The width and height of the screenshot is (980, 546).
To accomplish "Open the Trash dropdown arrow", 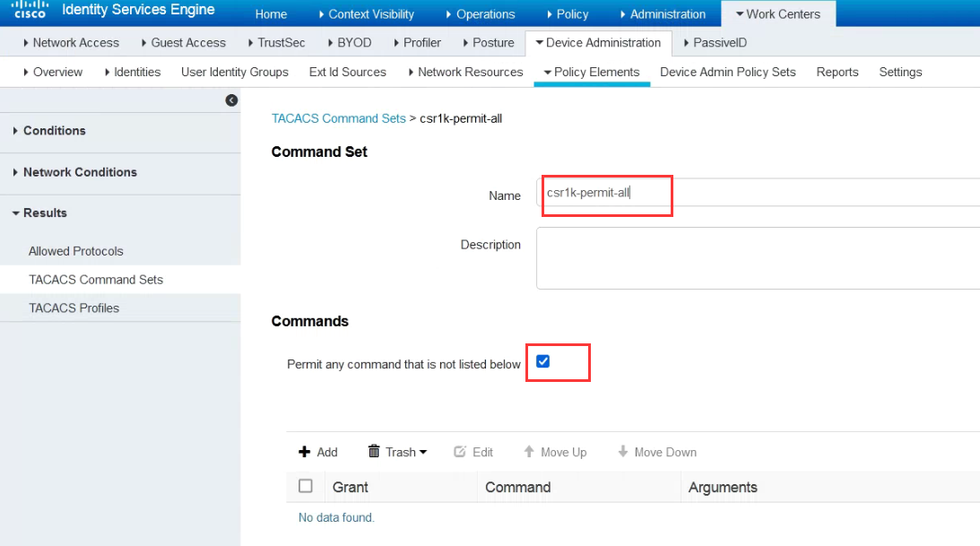I will [423, 452].
